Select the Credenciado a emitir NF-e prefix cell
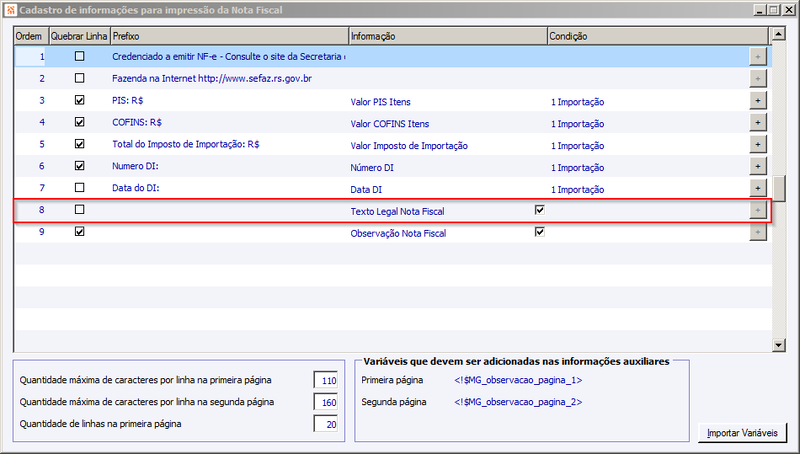Image resolution: width=800 pixels, height=454 pixels. click(x=229, y=57)
